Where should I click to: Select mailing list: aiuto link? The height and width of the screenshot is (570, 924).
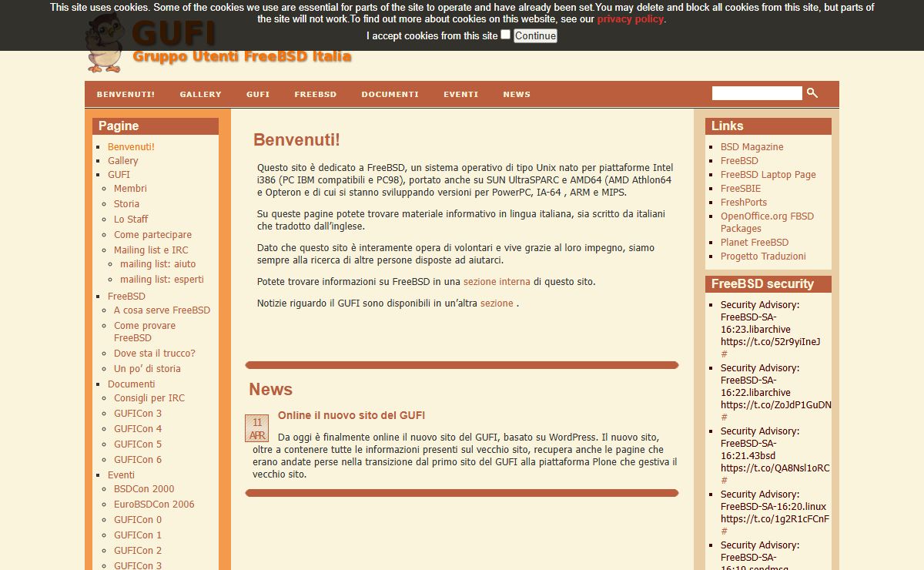click(x=158, y=264)
